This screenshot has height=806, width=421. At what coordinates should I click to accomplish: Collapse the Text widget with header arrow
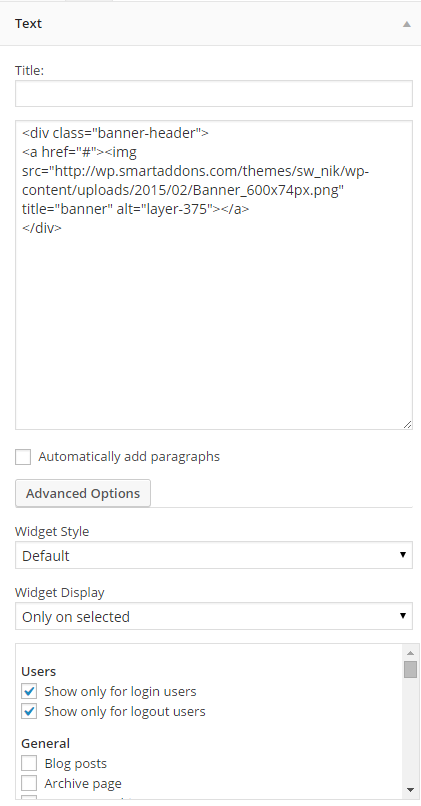pos(407,24)
